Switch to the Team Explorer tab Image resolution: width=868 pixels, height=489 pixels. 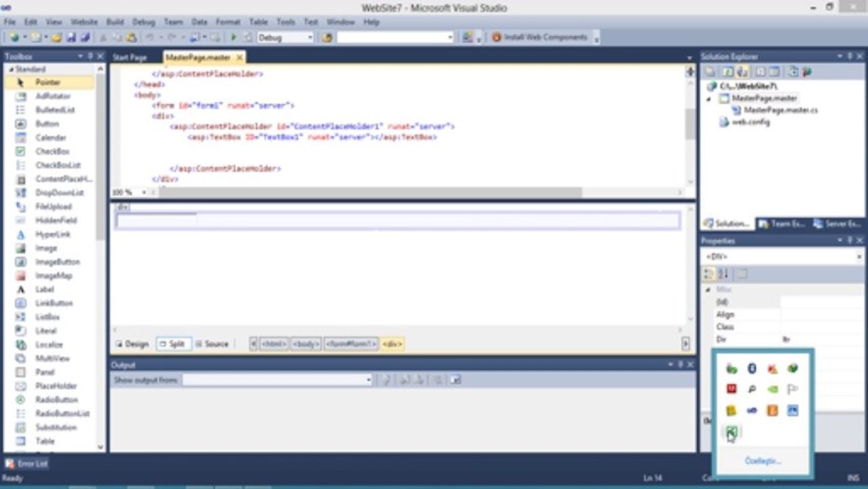782,223
